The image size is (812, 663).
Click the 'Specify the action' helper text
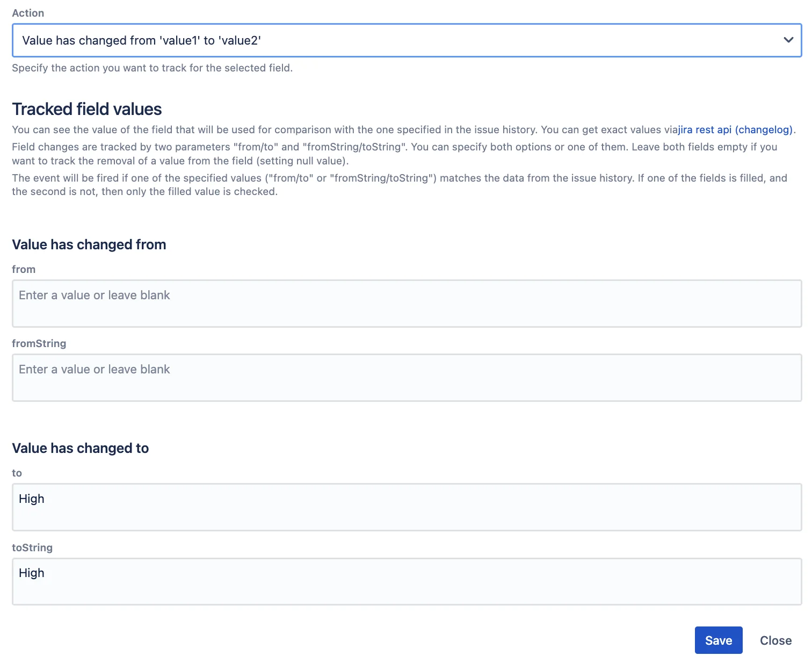[x=153, y=68]
